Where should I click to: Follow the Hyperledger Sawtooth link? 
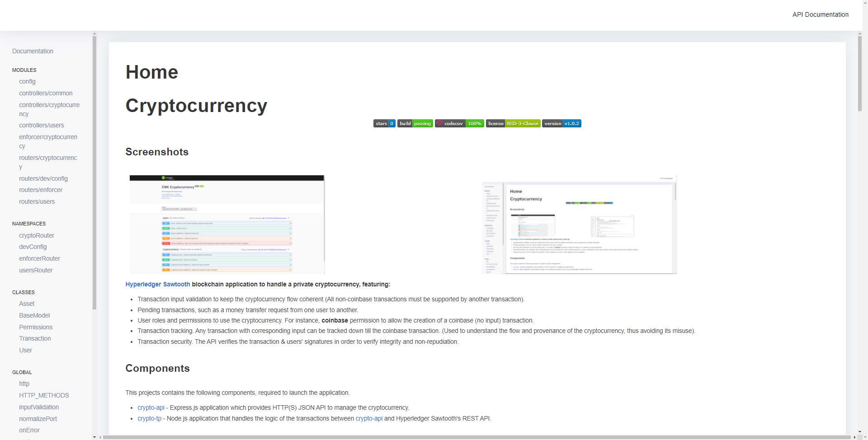click(x=158, y=284)
